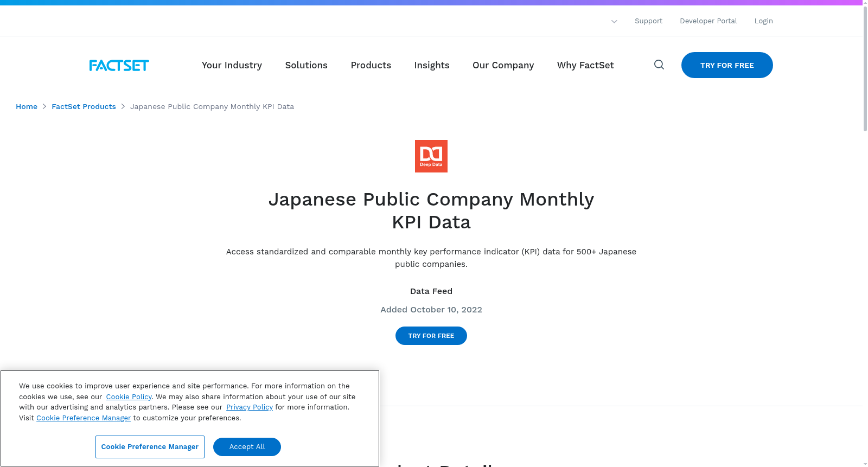Open the Our Company menu
Screen dimensions: 868x467
click(x=503, y=65)
